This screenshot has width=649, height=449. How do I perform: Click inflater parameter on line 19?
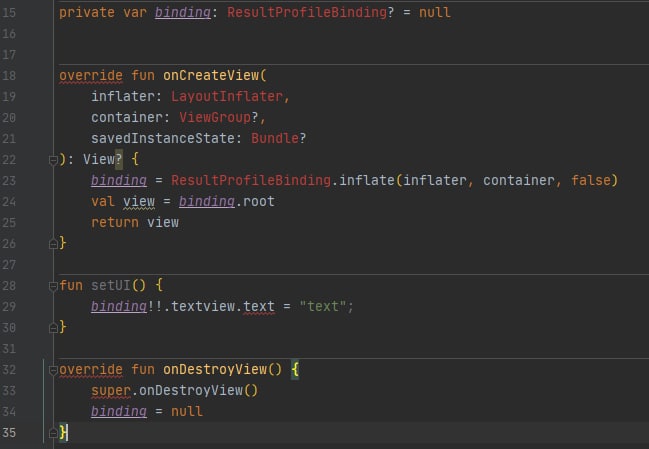point(123,96)
